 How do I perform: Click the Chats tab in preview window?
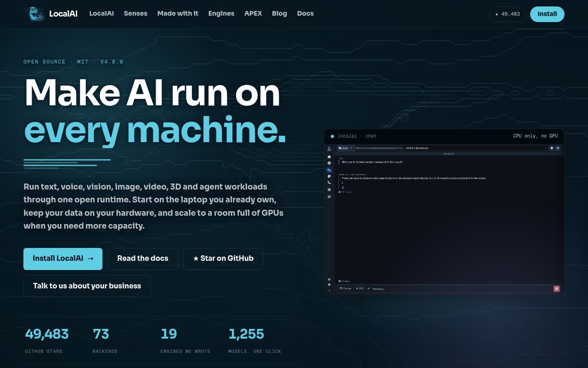click(x=345, y=148)
